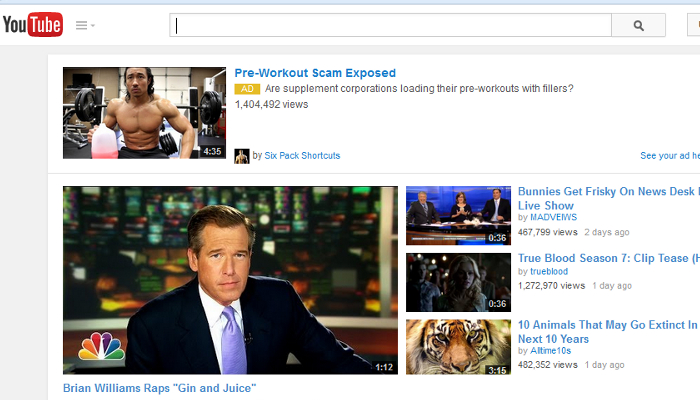700x400 pixels.
Task: Open the tiger thumbnail for 10 Animals video
Action: pos(458,347)
